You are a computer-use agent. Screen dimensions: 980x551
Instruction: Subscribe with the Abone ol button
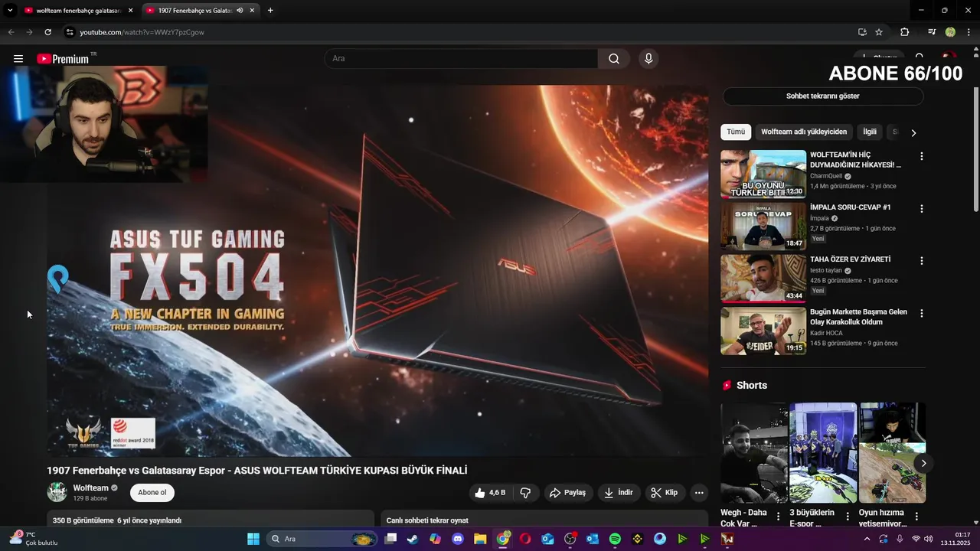[x=152, y=493]
